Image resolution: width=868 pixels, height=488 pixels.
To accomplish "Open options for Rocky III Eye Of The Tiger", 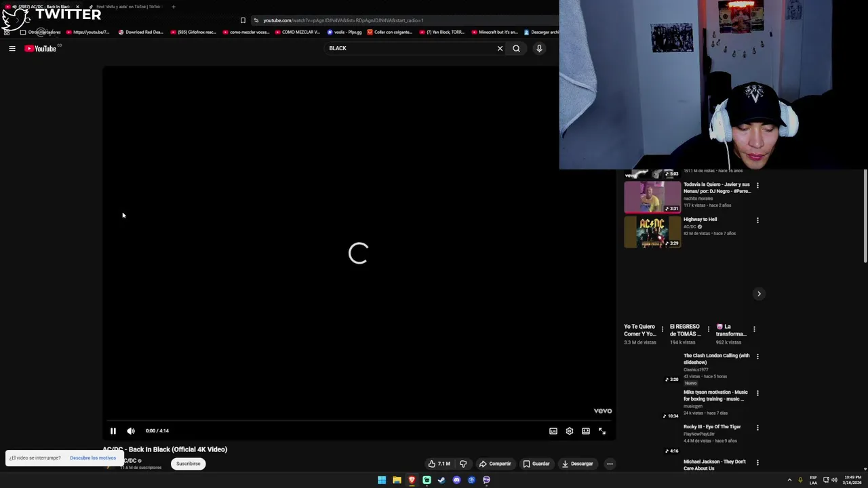I will click(x=757, y=428).
